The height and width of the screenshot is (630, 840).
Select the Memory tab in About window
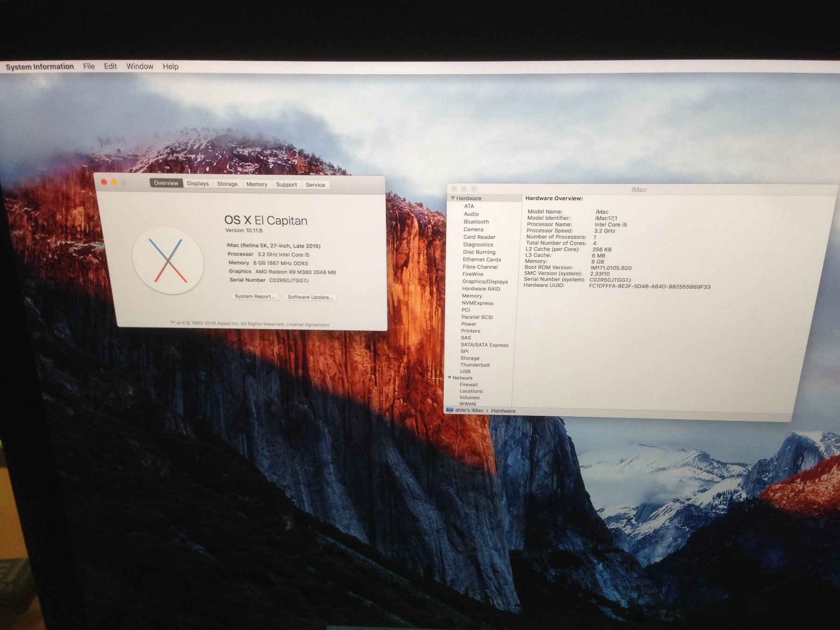[x=257, y=184]
